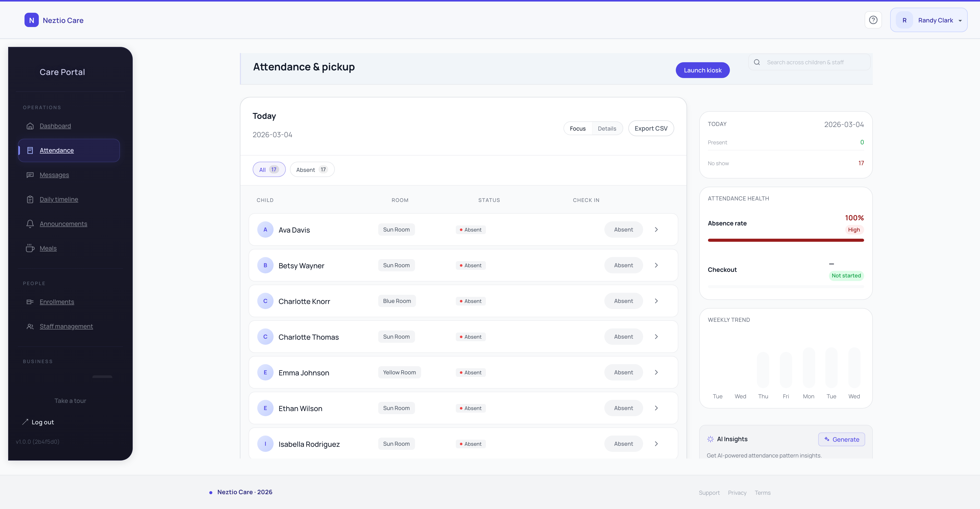Select the Announcements bell icon
980x509 pixels.
[x=30, y=224]
